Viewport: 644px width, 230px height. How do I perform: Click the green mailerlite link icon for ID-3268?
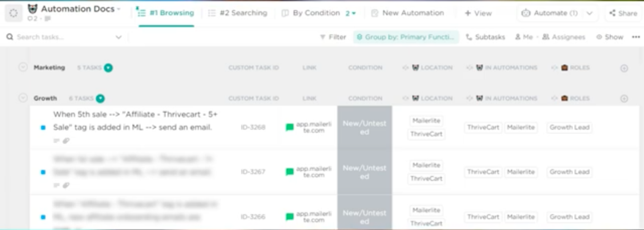click(290, 127)
